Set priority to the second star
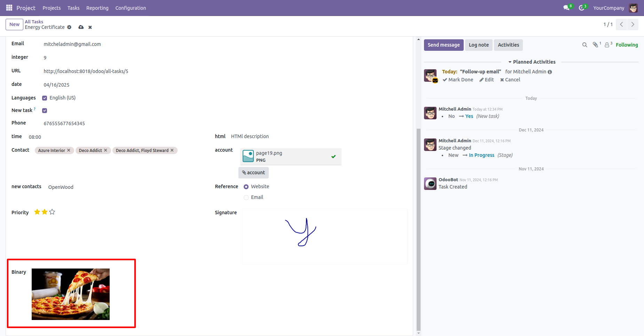This screenshot has width=644, height=336. [45, 212]
